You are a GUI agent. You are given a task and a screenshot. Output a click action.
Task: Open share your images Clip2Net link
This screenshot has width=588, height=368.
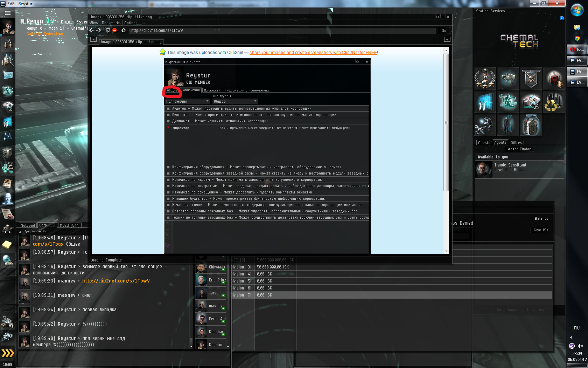[313, 53]
